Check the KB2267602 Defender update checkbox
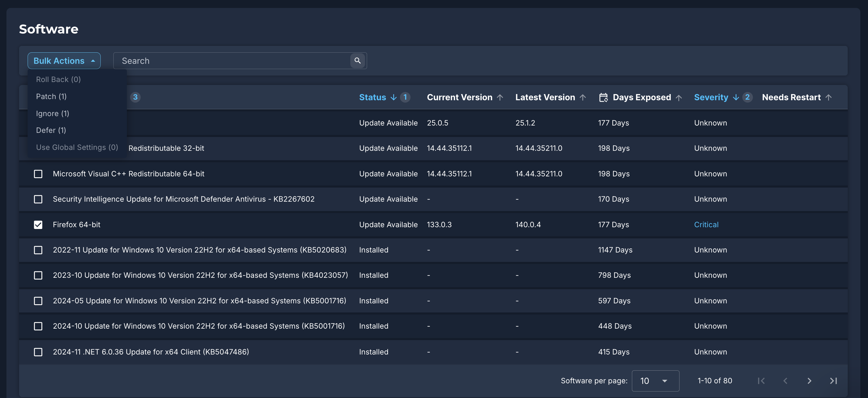Screen dimensions: 868x398 pyautogui.click(x=38, y=199)
